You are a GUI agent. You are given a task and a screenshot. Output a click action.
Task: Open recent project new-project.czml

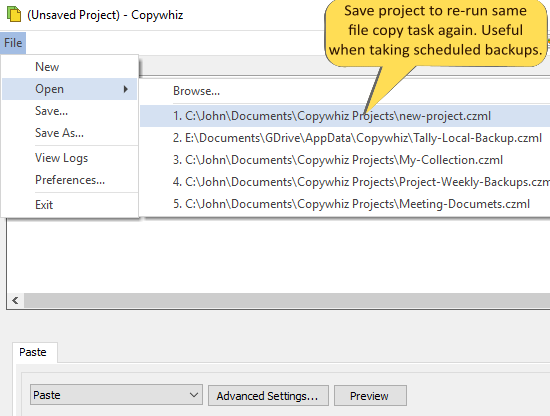coord(345,116)
